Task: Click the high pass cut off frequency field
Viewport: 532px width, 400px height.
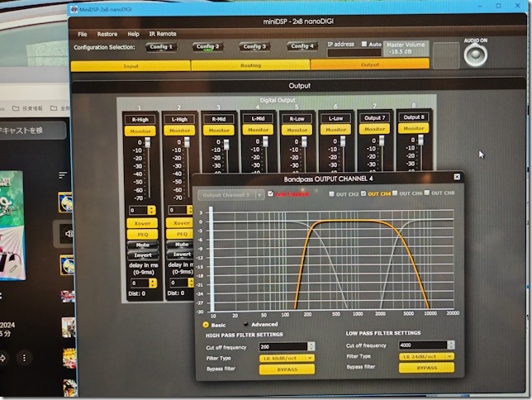Action: [x=283, y=346]
